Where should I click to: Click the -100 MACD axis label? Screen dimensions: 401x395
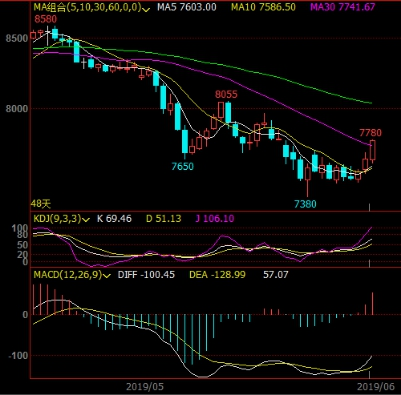coord(18,355)
